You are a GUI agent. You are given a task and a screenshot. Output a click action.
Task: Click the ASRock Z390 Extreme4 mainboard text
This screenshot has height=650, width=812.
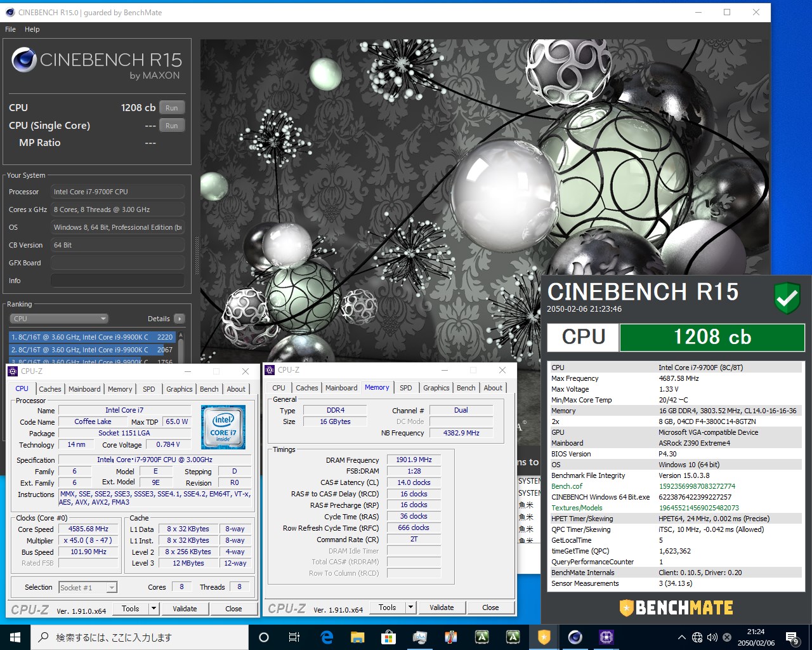(694, 443)
